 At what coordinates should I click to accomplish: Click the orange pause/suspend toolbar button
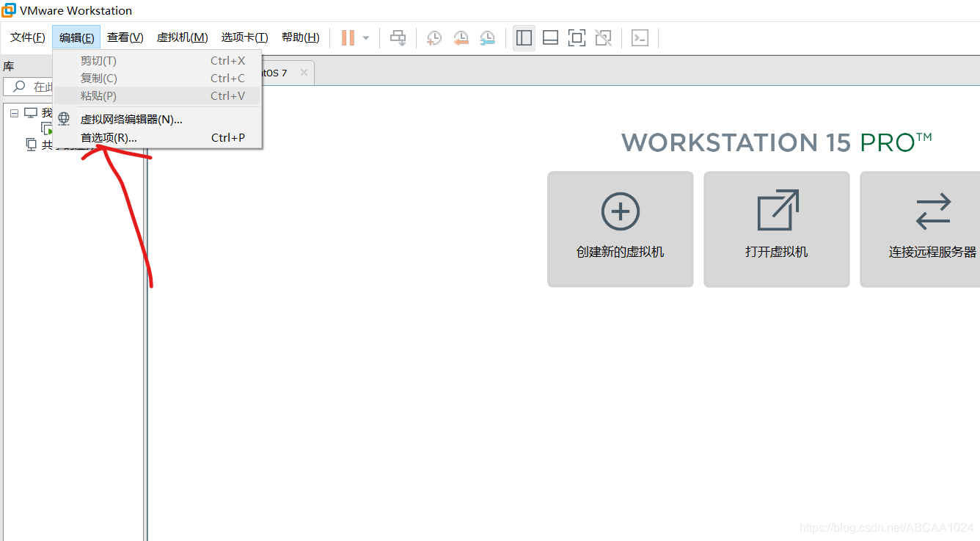coord(348,37)
